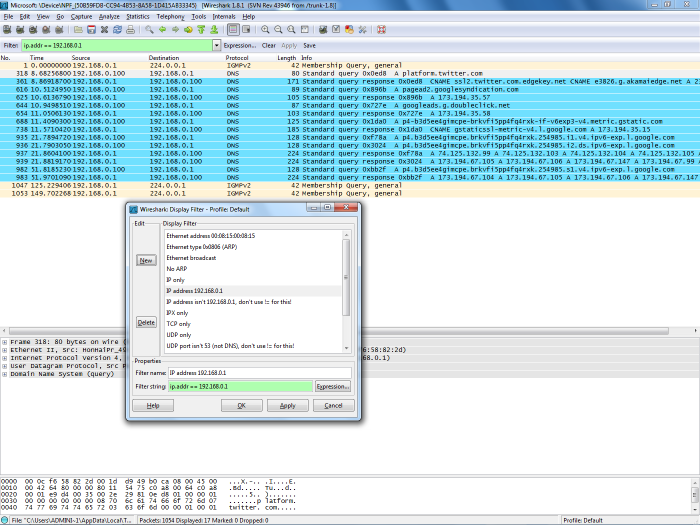Restart the live capture icon
The height and width of the screenshot is (525, 700).
tap(59, 30)
